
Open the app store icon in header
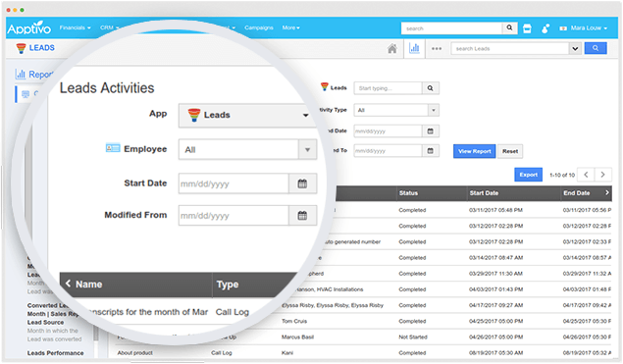527,28
